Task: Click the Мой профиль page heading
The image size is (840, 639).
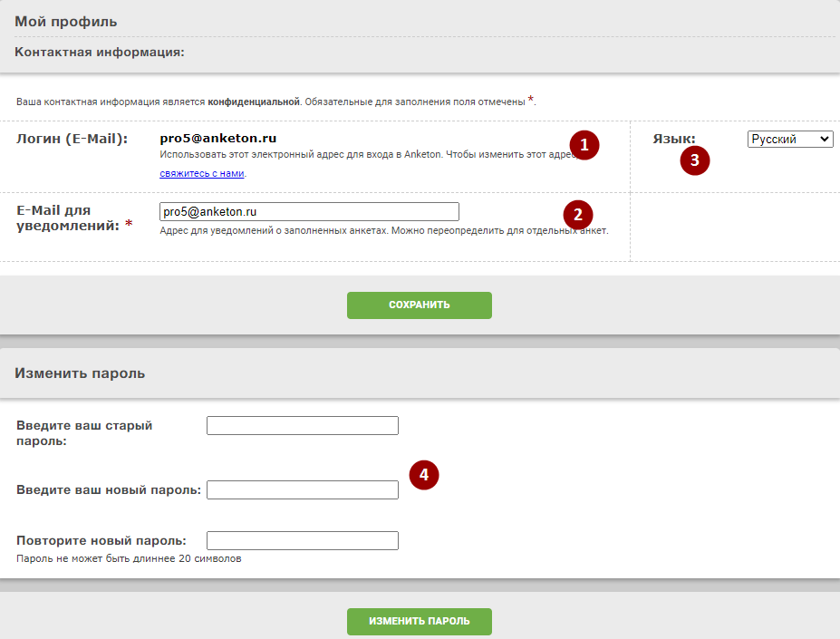Action: [66, 21]
